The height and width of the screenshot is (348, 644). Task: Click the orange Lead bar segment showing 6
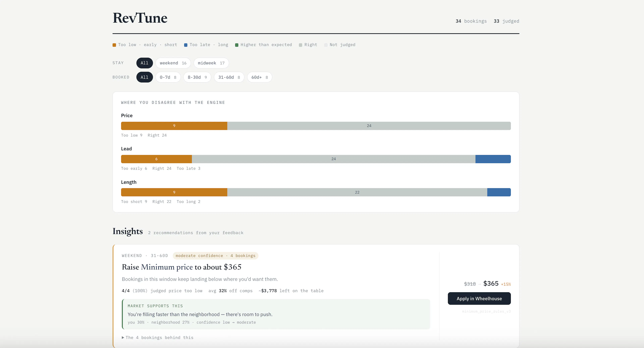coord(156,159)
